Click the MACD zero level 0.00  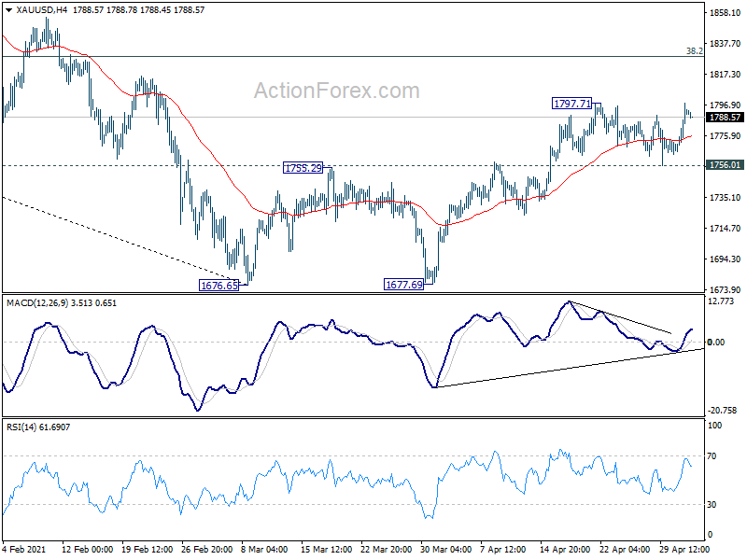716,342
